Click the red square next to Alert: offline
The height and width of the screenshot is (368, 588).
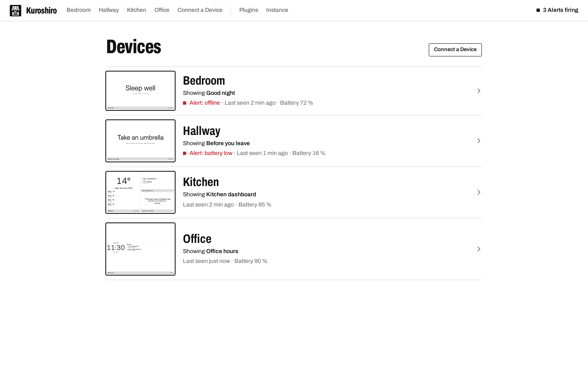(x=185, y=103)
